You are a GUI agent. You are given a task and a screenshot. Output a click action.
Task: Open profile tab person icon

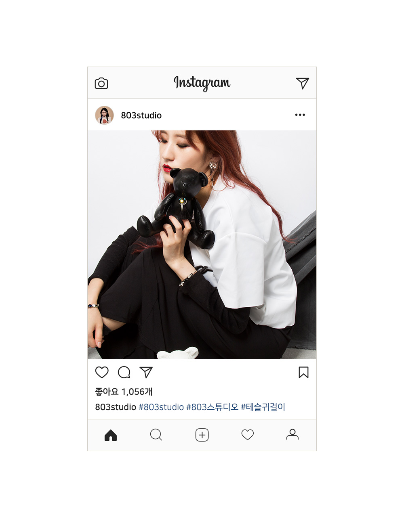tap(292, 434)
